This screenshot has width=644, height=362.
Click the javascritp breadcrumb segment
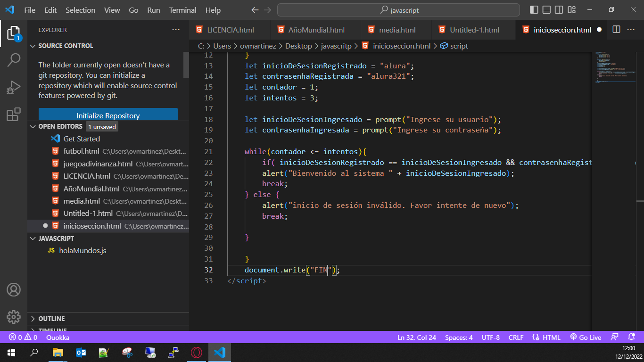tap(336, 46)
